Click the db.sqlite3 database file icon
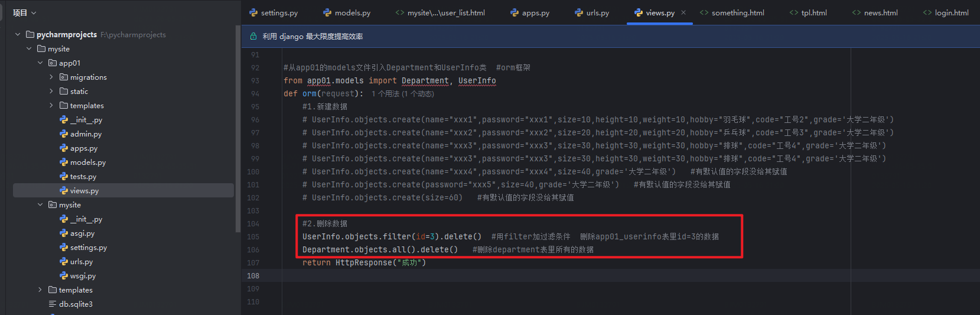 (53, 304)
